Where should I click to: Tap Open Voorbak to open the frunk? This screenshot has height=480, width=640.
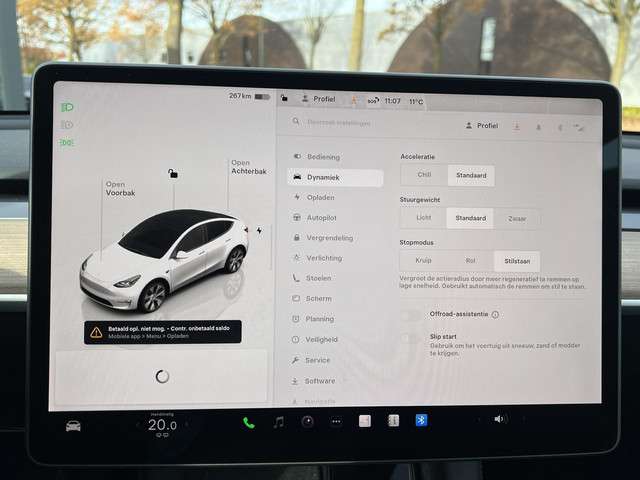pyautogui.click(x=119, y=188)
